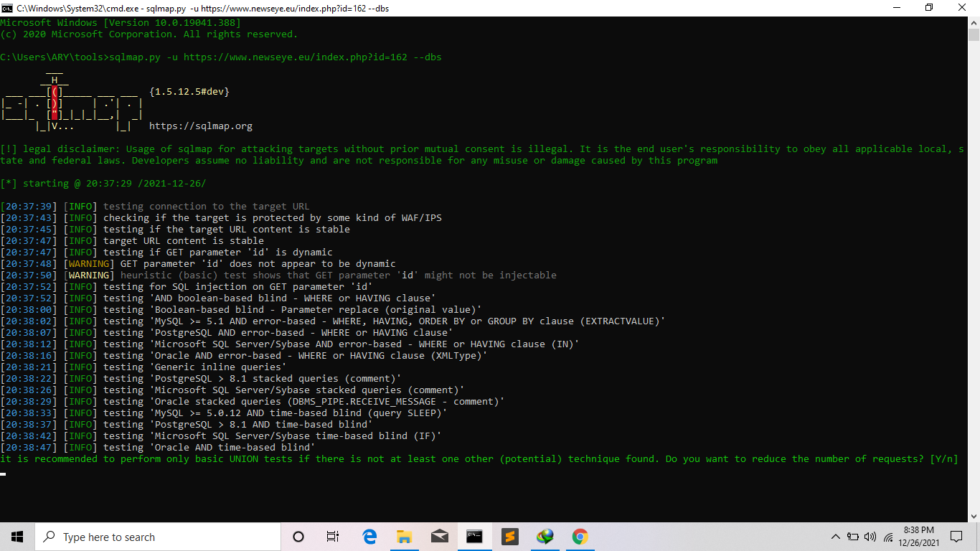Click the 'starting @ 20:37:29' line
Screen dimensions: 980x551
click(x=103, y=184)
